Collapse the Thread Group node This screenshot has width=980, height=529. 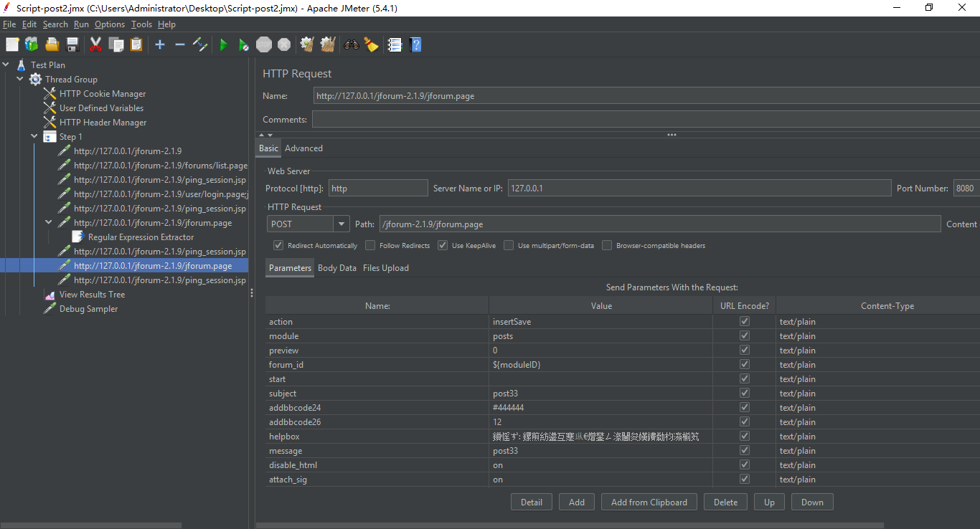[20, 80]
